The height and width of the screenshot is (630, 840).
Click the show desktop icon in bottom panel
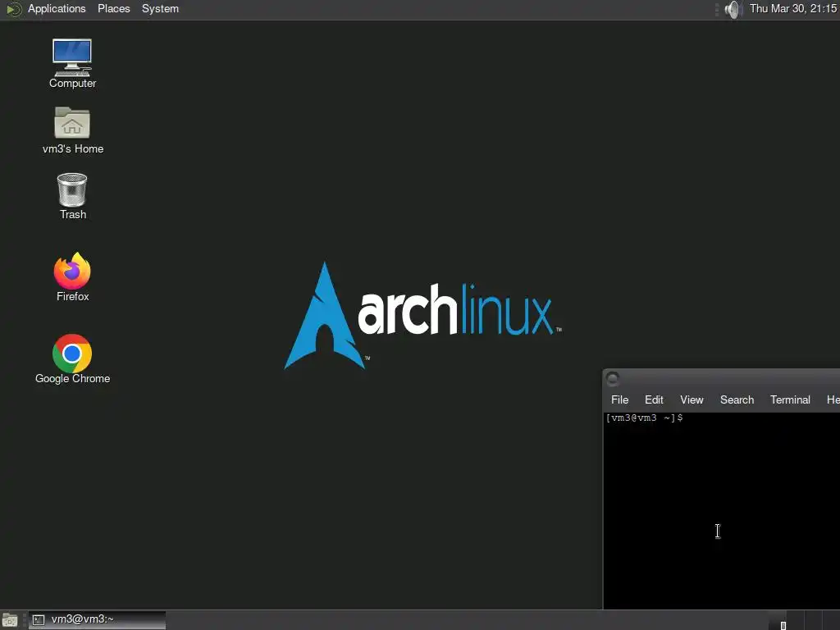coord(10,620)
